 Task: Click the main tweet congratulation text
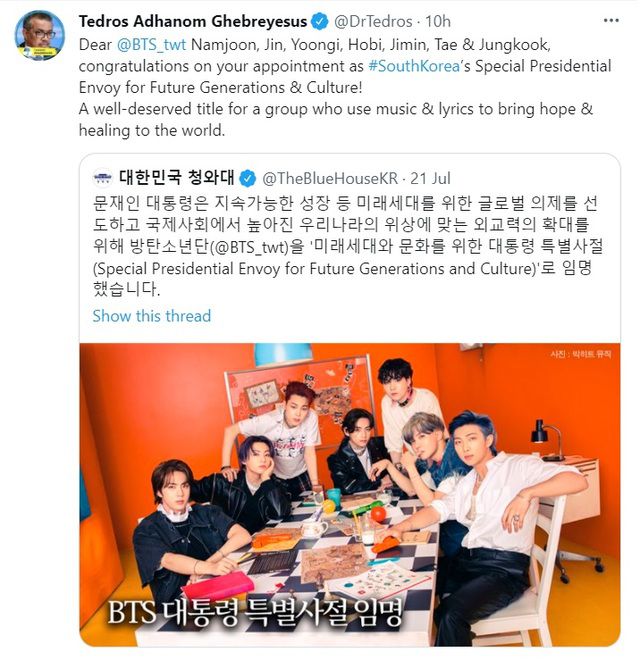click(x=345, y=88)
